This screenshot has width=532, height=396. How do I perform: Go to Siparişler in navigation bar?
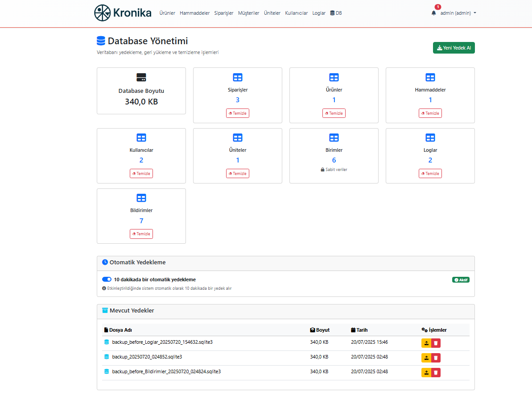pos(224,13)
